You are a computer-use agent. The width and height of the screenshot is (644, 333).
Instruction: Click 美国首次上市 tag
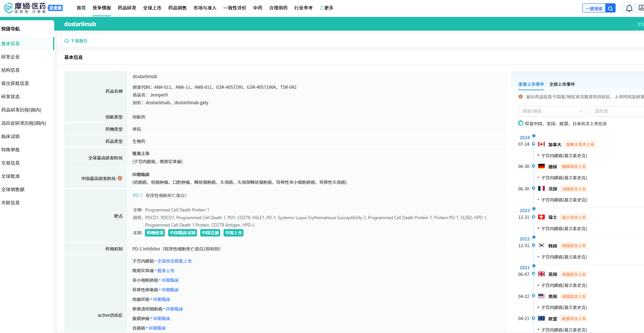tap(574, 297)
